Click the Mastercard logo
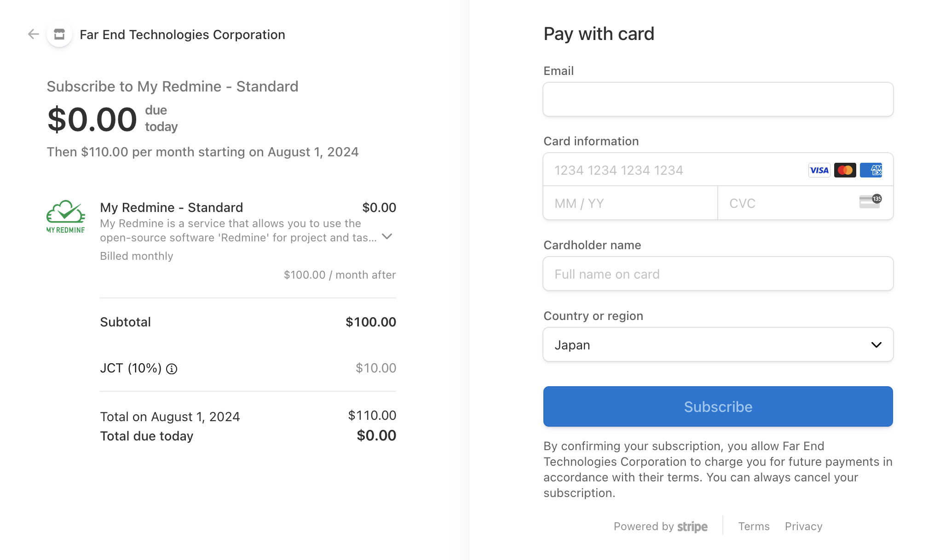Viewport: 934px width, 560px height. coord(845,170)
